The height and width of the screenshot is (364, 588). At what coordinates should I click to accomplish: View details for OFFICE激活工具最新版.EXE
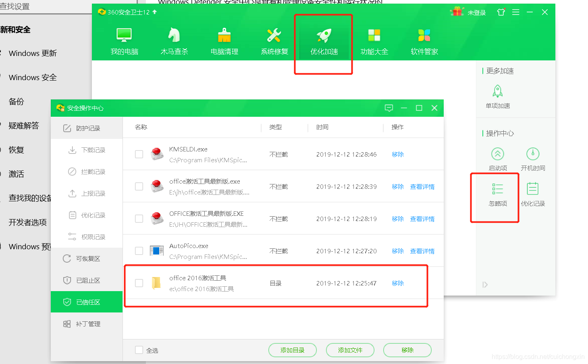(x=422, y=219)
